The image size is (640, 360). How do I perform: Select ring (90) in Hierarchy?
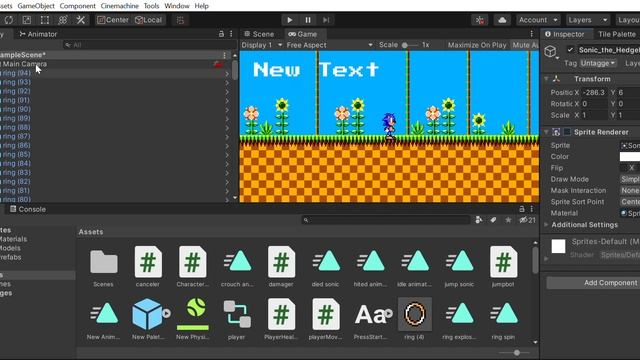point(16,109)
